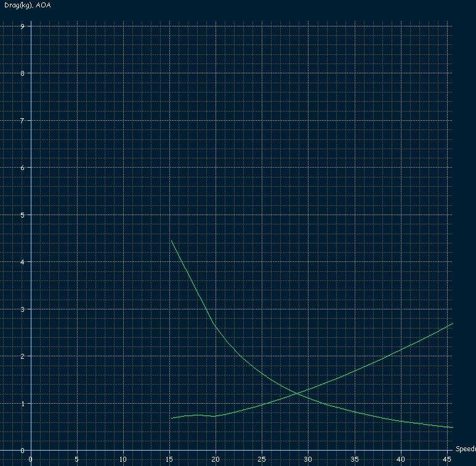Click the point where the two curves intersect

297,393
